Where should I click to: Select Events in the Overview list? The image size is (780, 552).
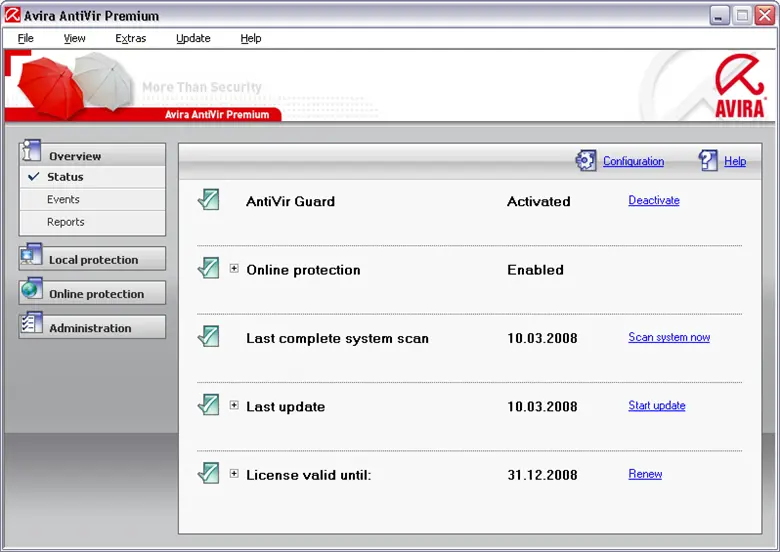pyautogui.click(x=63, y=199)
